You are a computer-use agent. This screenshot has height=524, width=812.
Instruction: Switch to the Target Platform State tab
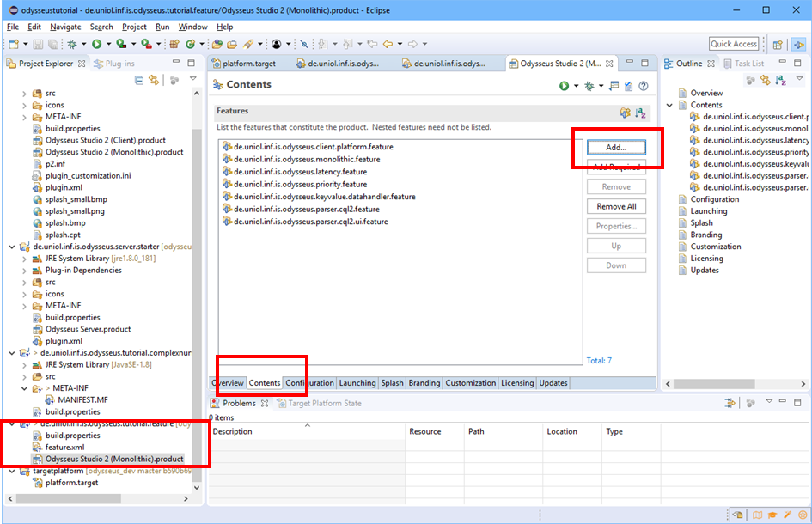tap(324, 403)
